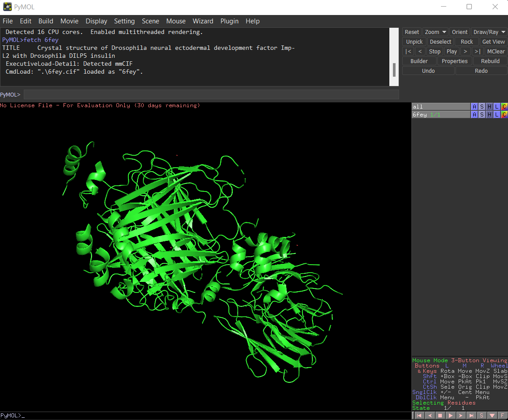Screen dimensions: 508x420
Task: Open the Label menu for the 6fey object
Action: [x=497, y=114]
